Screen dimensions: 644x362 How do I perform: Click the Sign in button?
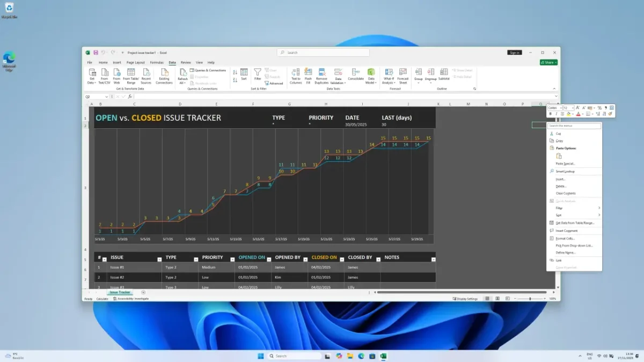click(x=514, y=53)
